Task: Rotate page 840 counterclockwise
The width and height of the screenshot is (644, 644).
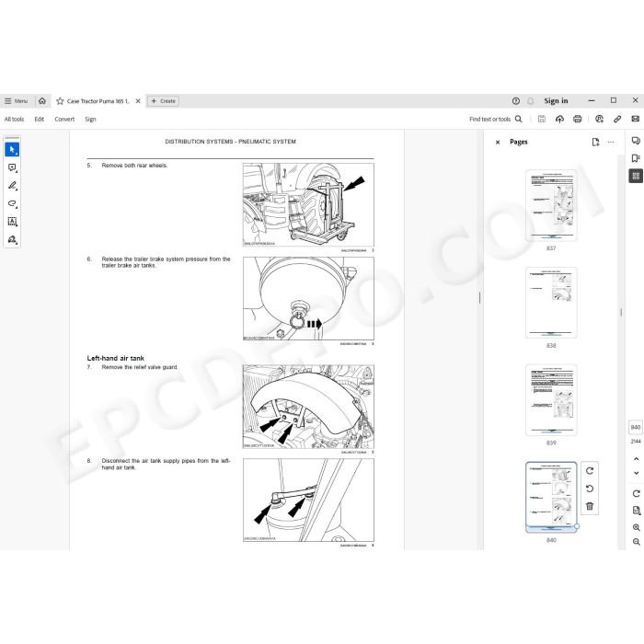Action: pos(590,489)
